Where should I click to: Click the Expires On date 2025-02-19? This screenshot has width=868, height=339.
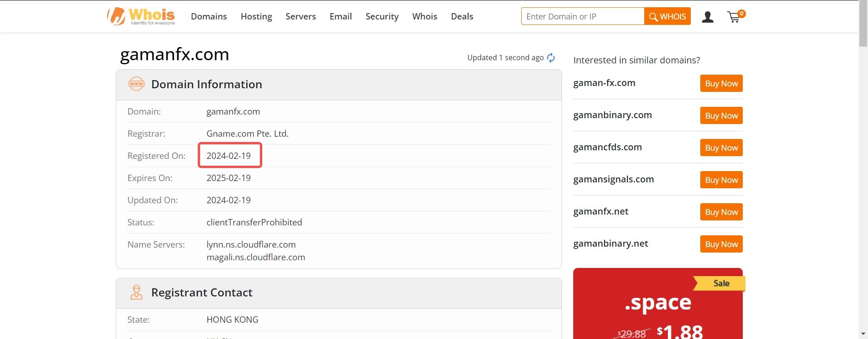click(229, 178)
